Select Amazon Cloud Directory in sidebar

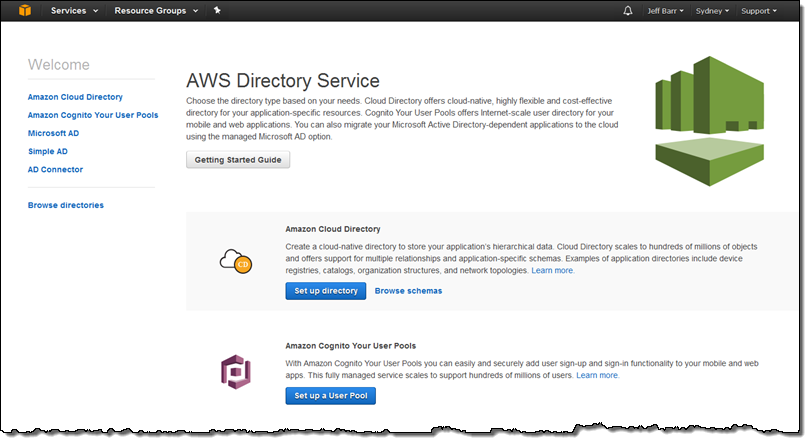(75, 97)
